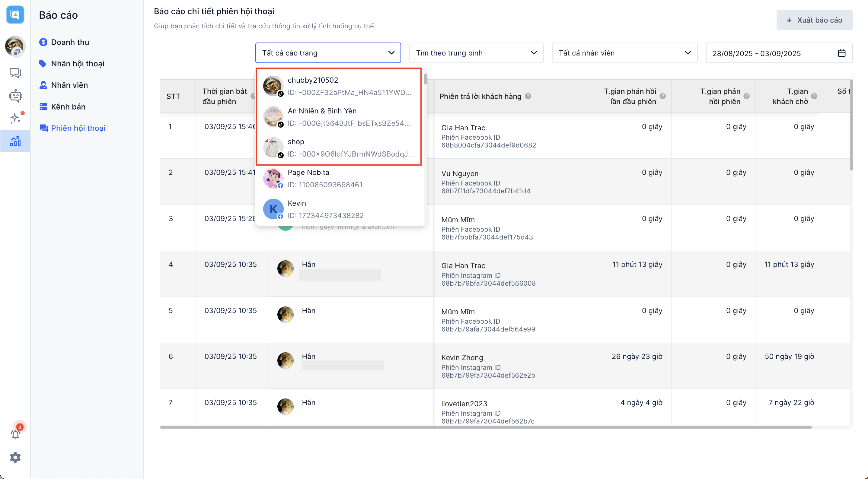The image size is (868, 479).
Task: Expand the Tất cả nhân viên dropdown
Action: point(624,53)
